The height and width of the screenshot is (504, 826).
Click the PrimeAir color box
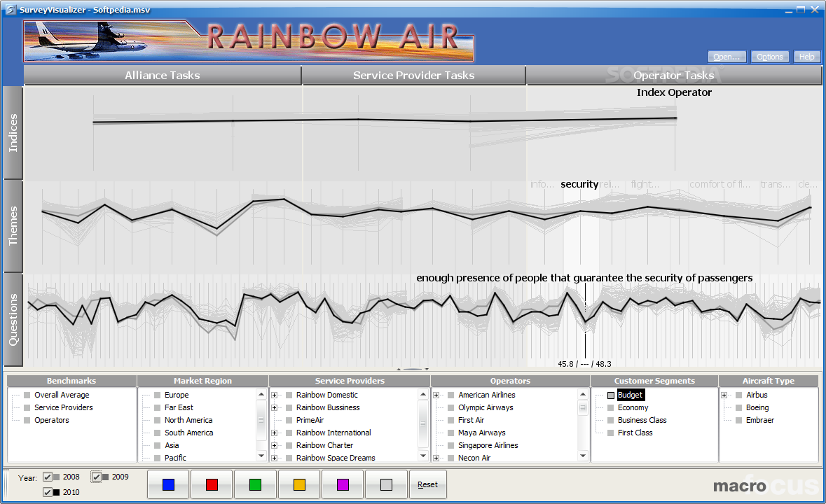coord(289,421)
